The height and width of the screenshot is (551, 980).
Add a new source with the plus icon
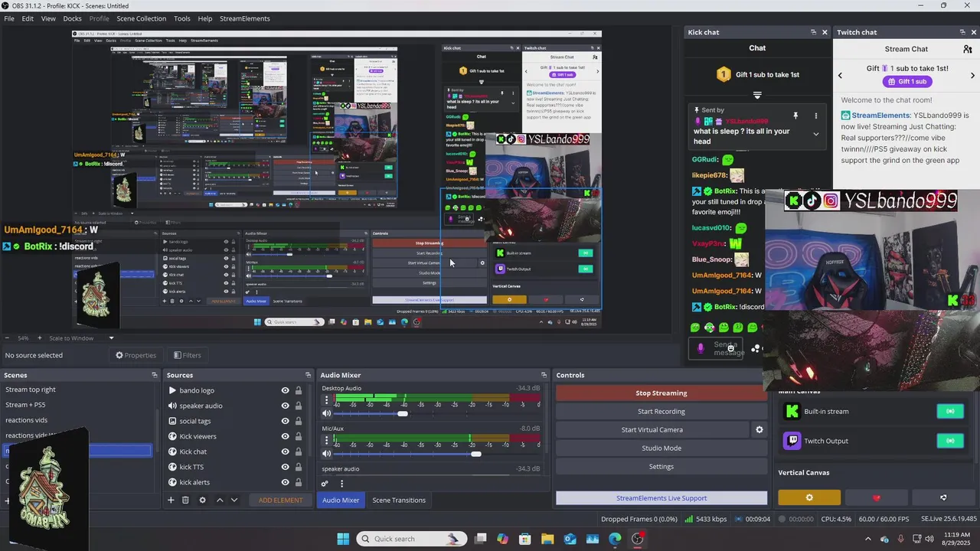(171, 500)
